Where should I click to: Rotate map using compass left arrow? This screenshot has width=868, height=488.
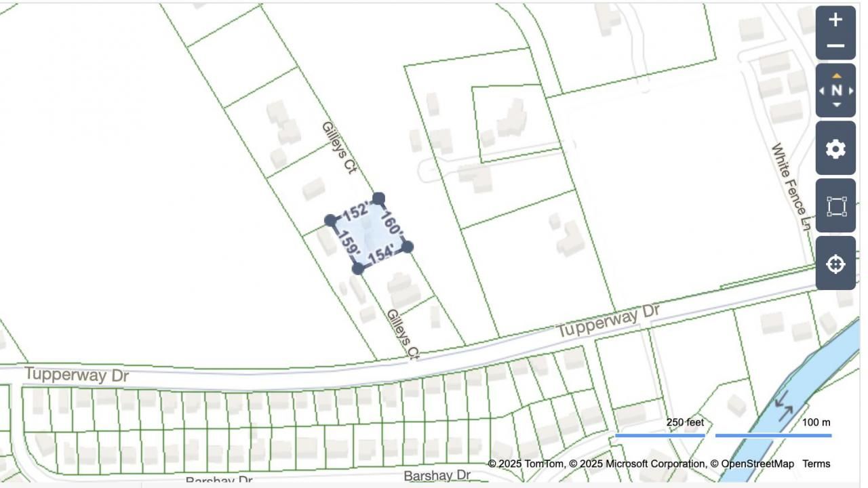(822, 91)
